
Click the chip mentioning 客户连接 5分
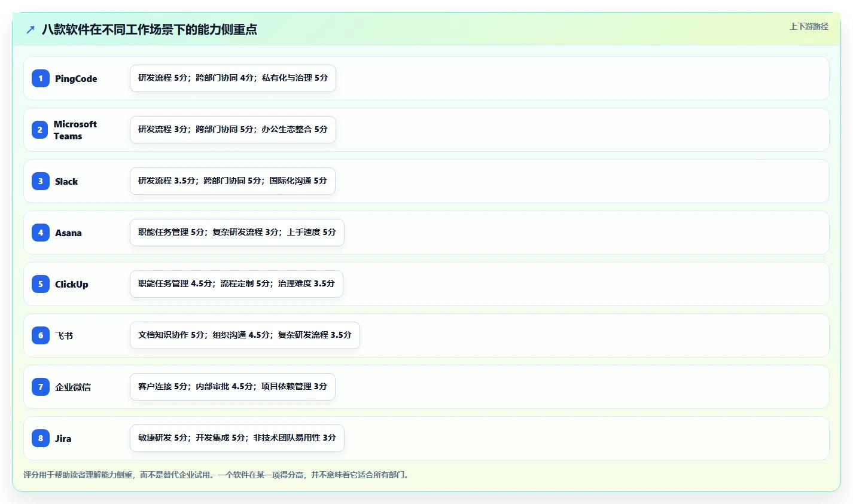(x=233, y=387)
